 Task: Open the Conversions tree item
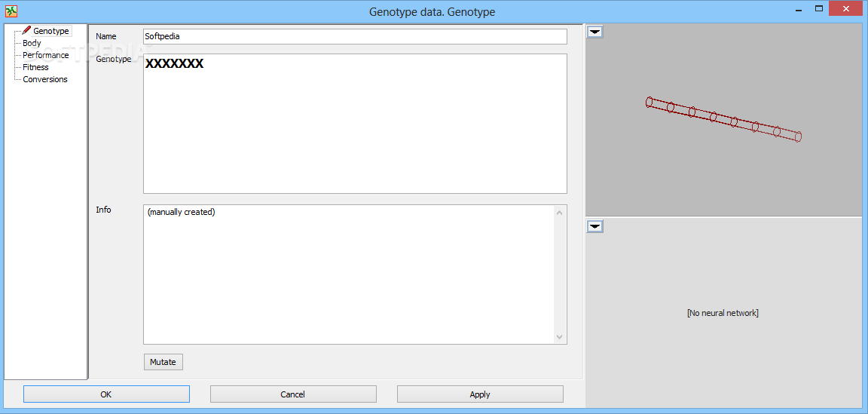click(x=45, y=79)
